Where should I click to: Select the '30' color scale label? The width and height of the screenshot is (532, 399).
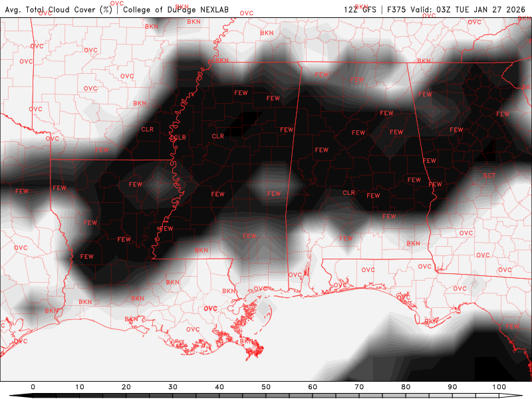(173, 387)
